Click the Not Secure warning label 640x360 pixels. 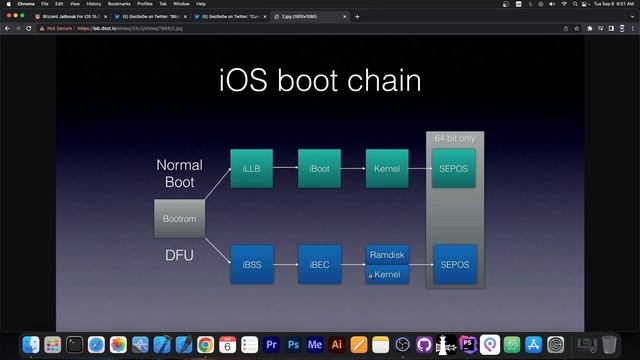pyautogui.click(x=56, y=29)
